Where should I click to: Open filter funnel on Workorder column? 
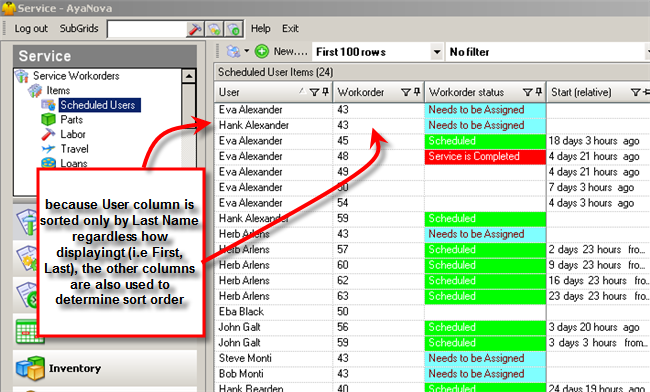point(405,92)
